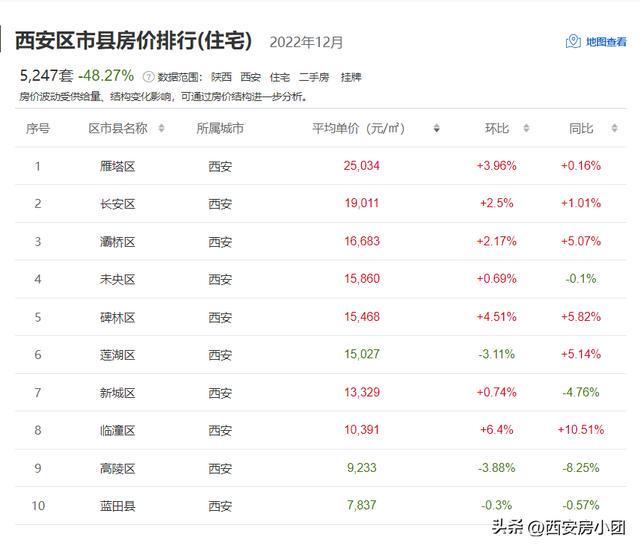Click the -4.76% year-on-year value
This screenshot has height=549, width=640.
point(581,392)
